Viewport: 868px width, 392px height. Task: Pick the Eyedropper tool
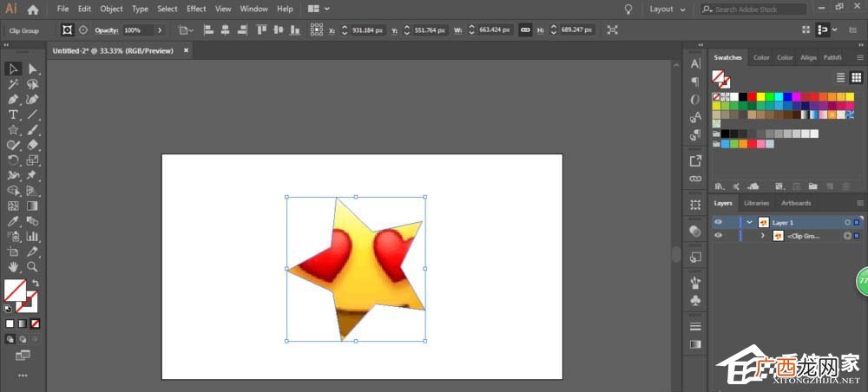[13, 221]
